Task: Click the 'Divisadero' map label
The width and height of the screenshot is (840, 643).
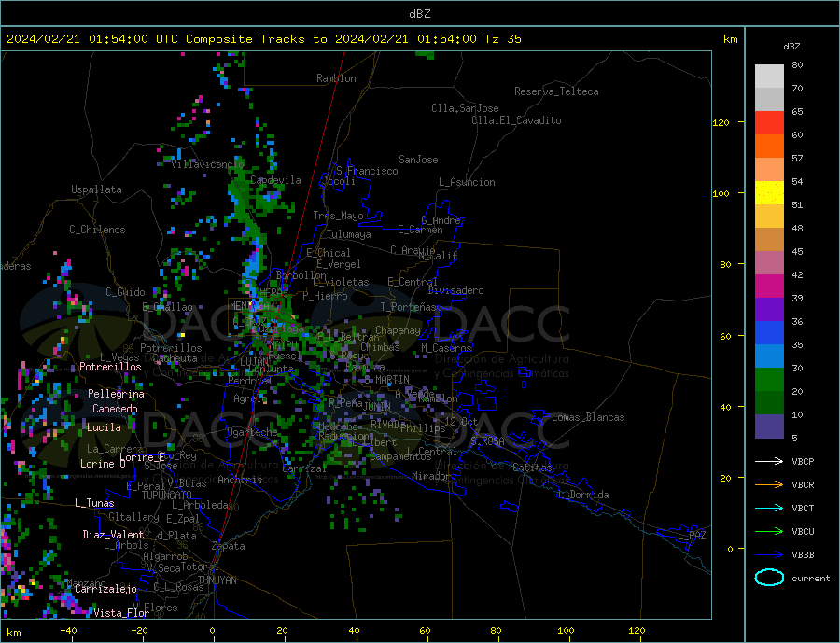Action: pyautogui.click(x=455, y=290)
